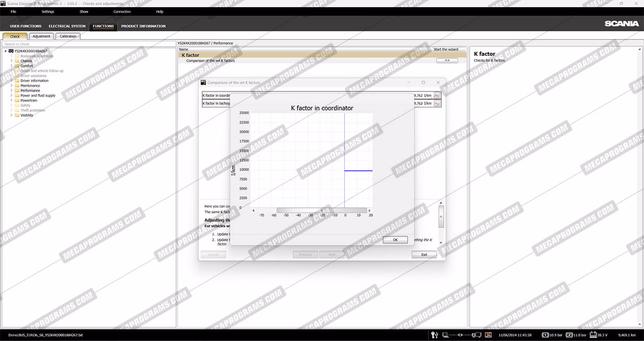Screen dimensions: 644x341
Task: Expand the Power and fluid supply node
Action: coord(12,96)
